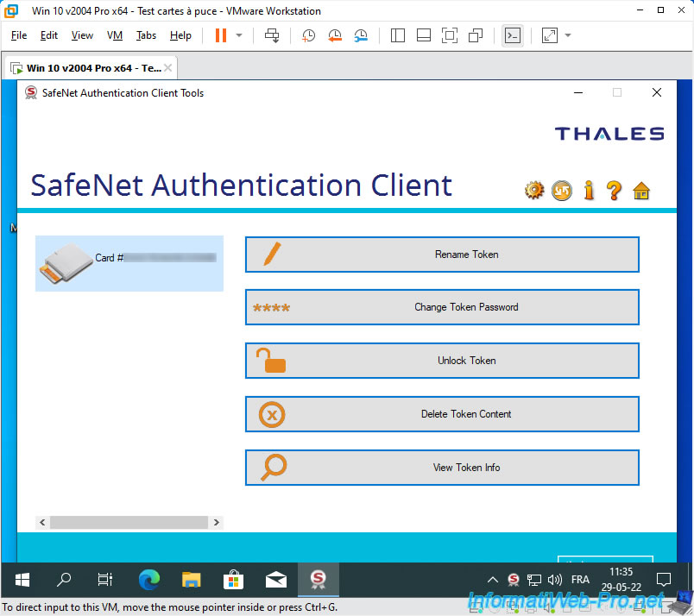Open the VMware View menu
Screen dimensions: 694x616
coord(82,35)
